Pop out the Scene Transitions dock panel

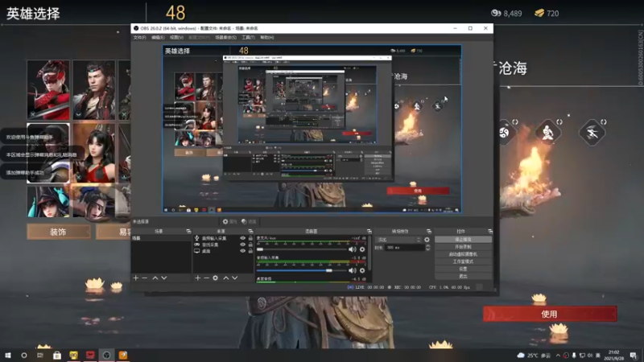[429, 232]
